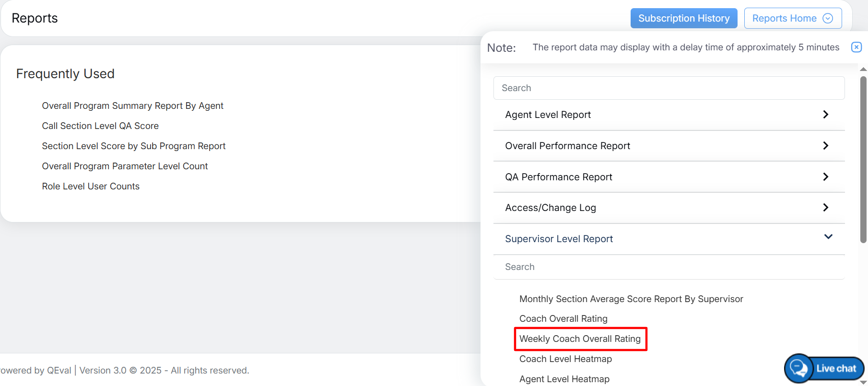Screen dimensions: 868x386
Task: Open the Live chat bubble icon
Action: tap(798, 368)
